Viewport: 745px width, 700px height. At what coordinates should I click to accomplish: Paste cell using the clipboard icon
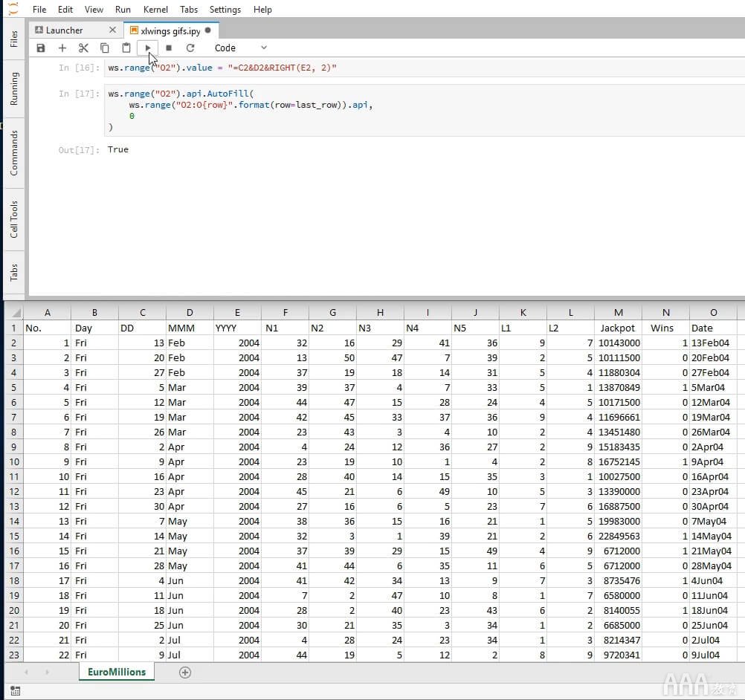tap(126, 48)
